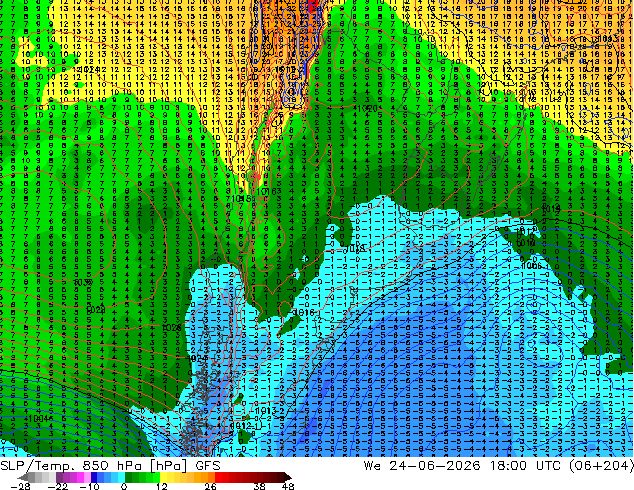Click the "38" legend scale value

pyautogui.click(x=260, y=486)
